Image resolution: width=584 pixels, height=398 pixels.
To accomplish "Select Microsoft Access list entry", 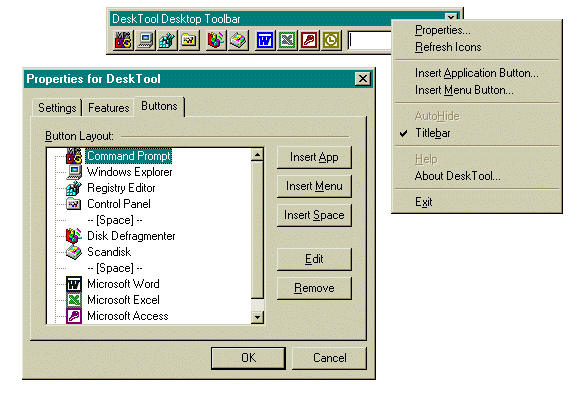I will point(128,316).
